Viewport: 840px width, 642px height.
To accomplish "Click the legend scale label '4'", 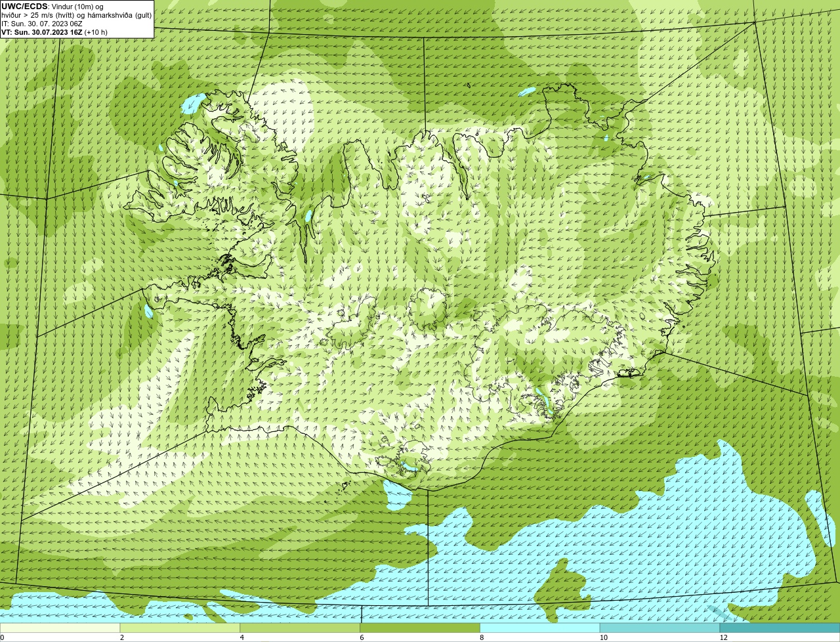I will click(x=242, y=637).
